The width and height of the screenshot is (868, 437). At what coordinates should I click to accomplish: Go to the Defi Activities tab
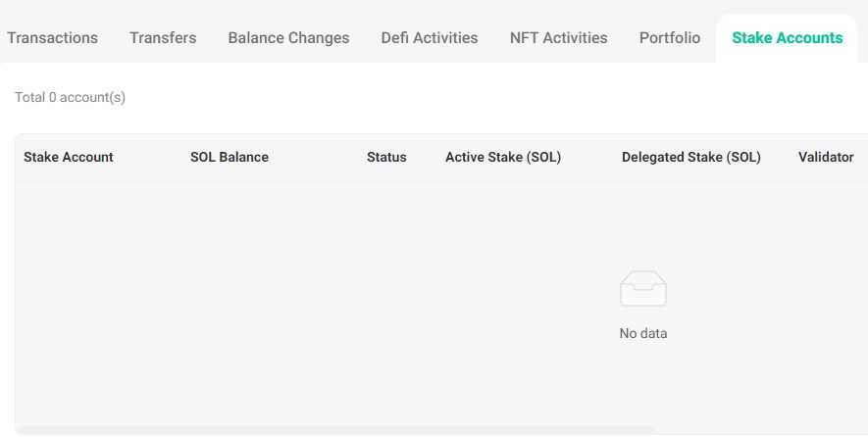[430, 37]
